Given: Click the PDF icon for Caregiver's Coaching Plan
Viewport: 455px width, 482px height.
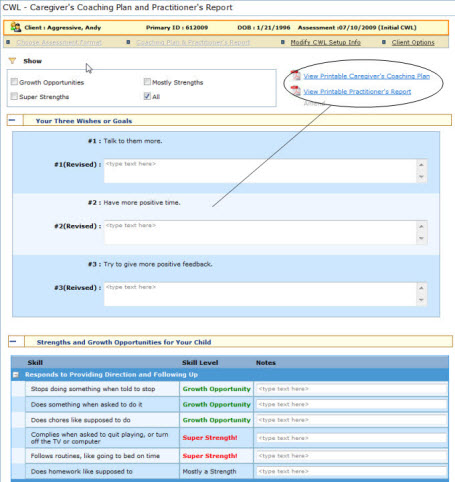Looking at the screenshot, I should [x=295, y=76].
